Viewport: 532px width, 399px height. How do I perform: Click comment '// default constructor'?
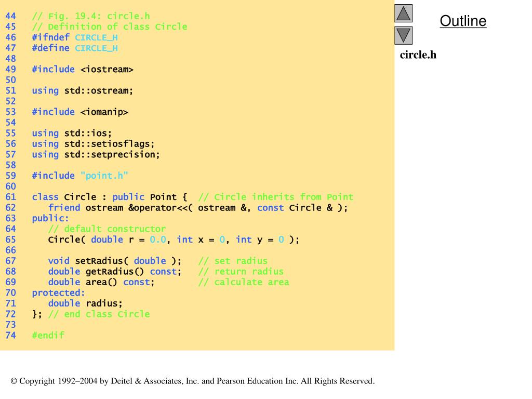pyautogui.click(x=107, y=229)
